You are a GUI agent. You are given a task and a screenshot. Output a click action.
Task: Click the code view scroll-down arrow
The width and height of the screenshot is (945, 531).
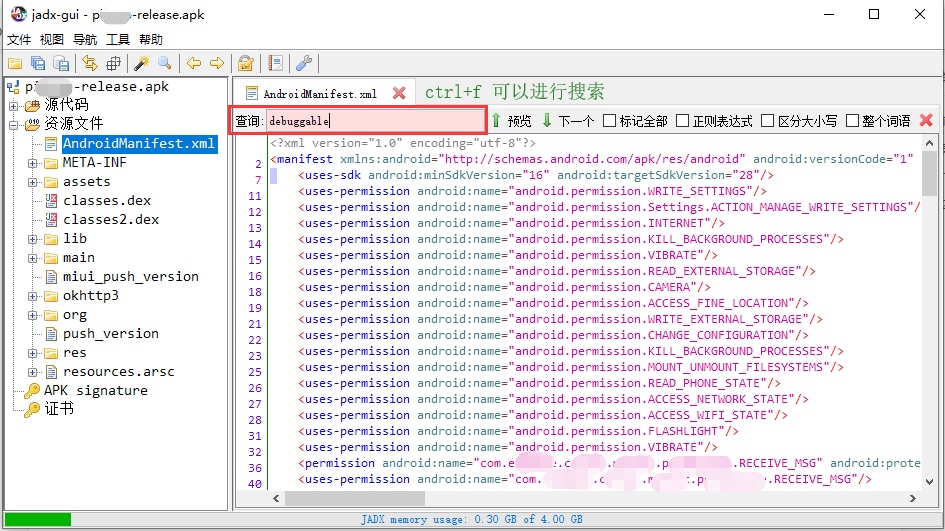[x=929, y=481]
